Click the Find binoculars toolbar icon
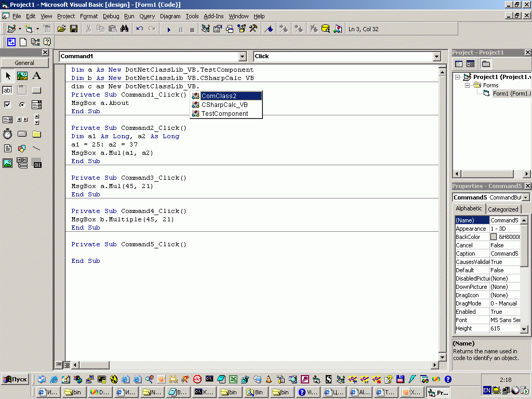Image resolution: width=532 pixels, height=399 pixels. [124, 29]
